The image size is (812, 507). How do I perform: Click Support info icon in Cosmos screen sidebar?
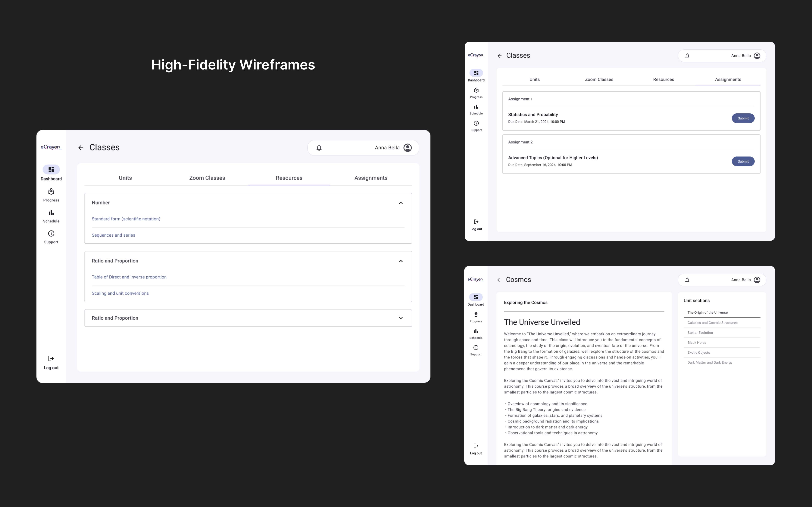(x=476, y=348)
